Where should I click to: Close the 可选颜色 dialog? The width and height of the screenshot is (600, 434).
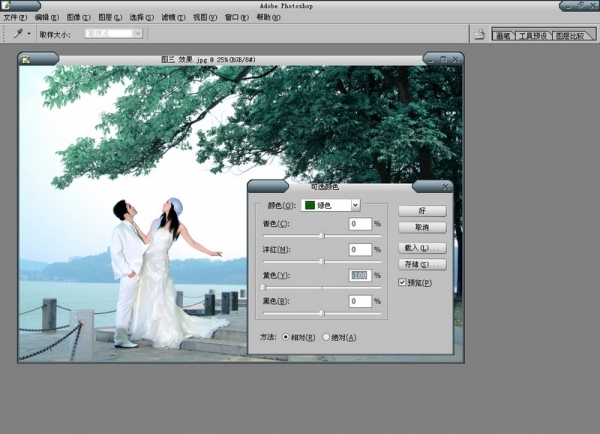point(445,187)
